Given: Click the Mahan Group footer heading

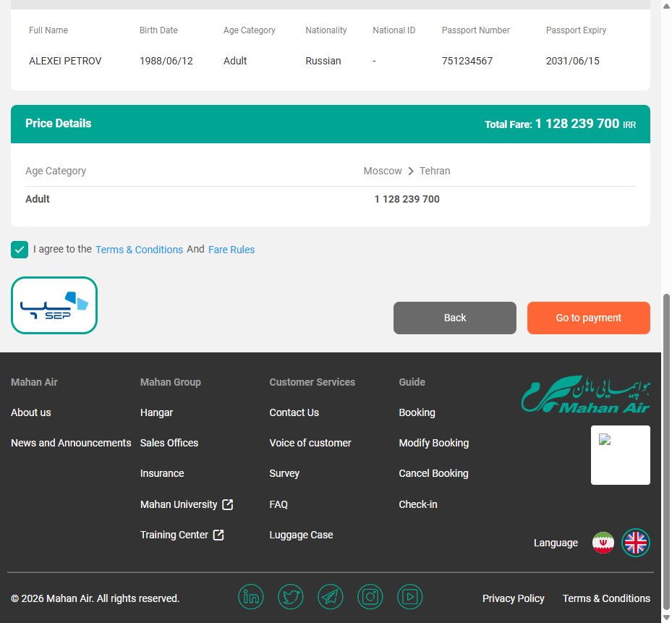Looking at the screenshot, I should pyautogui.click(x=171, y=382).
